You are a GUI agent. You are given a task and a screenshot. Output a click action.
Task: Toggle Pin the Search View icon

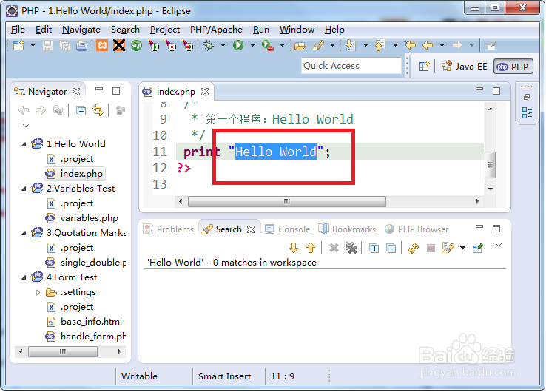pos(478,248)
